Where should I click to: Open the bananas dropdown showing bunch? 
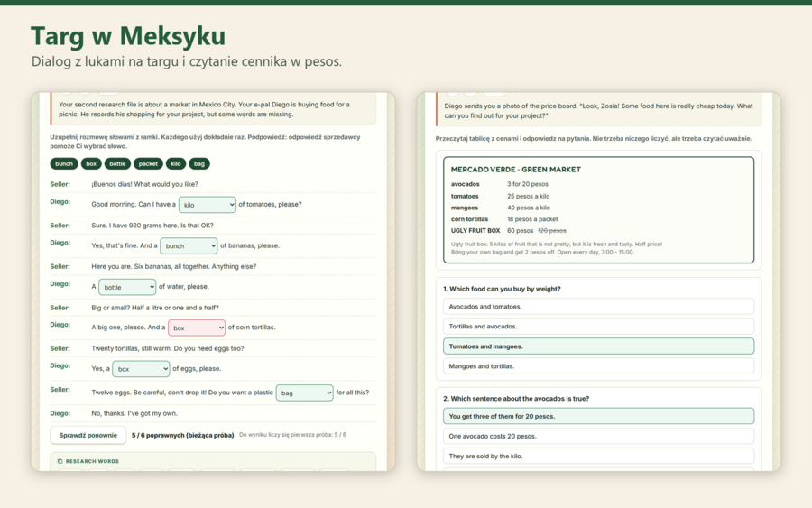pyautogui.click(x=189, y=246)
